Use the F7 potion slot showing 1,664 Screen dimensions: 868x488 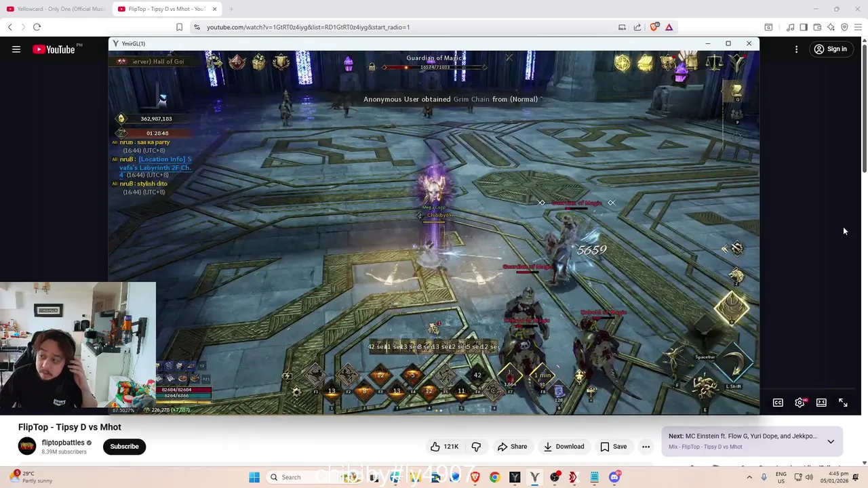[510, 374]
